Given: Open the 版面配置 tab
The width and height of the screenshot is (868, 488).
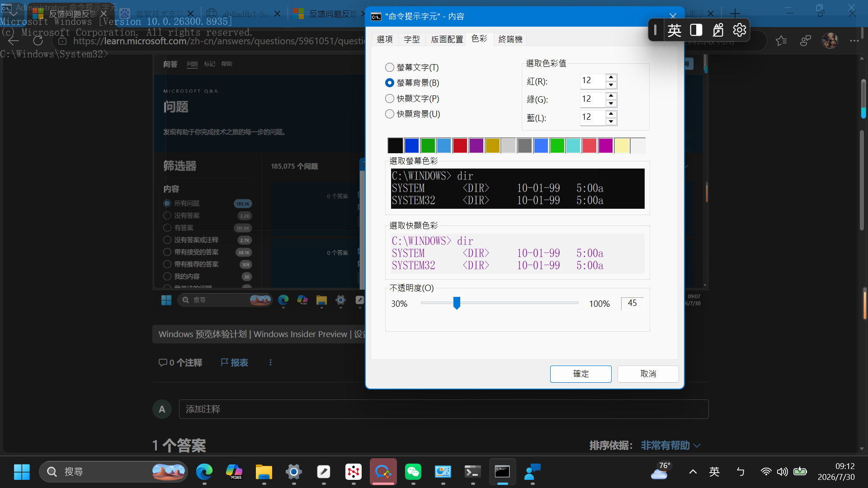Looking at the screenshot, I should [x=447, y=39].
